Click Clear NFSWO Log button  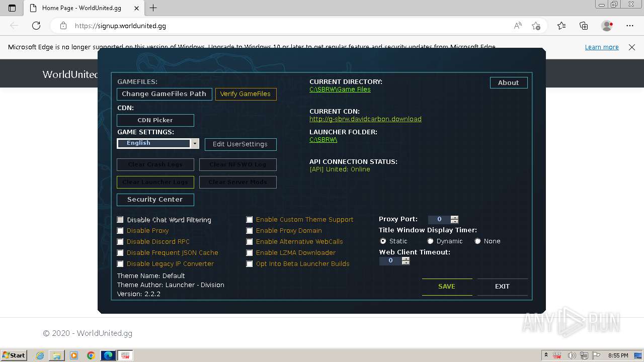point(238,164)
